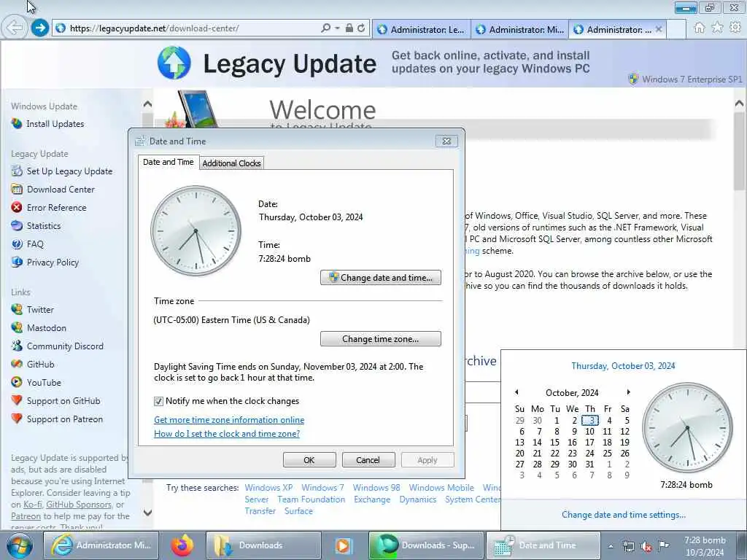This screenshot has width=747, height=560.
Task: Click the Privacy Policy info icon
Action: pos(17,262)
